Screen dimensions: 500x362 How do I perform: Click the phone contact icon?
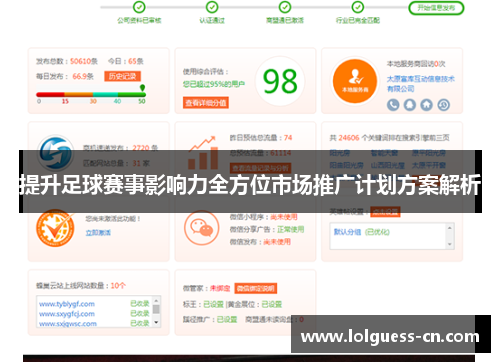(393, 105)
